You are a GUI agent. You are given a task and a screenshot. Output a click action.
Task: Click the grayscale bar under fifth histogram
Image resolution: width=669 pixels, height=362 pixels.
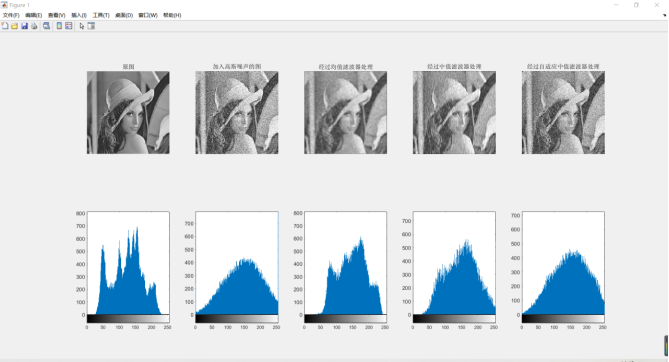563,318
